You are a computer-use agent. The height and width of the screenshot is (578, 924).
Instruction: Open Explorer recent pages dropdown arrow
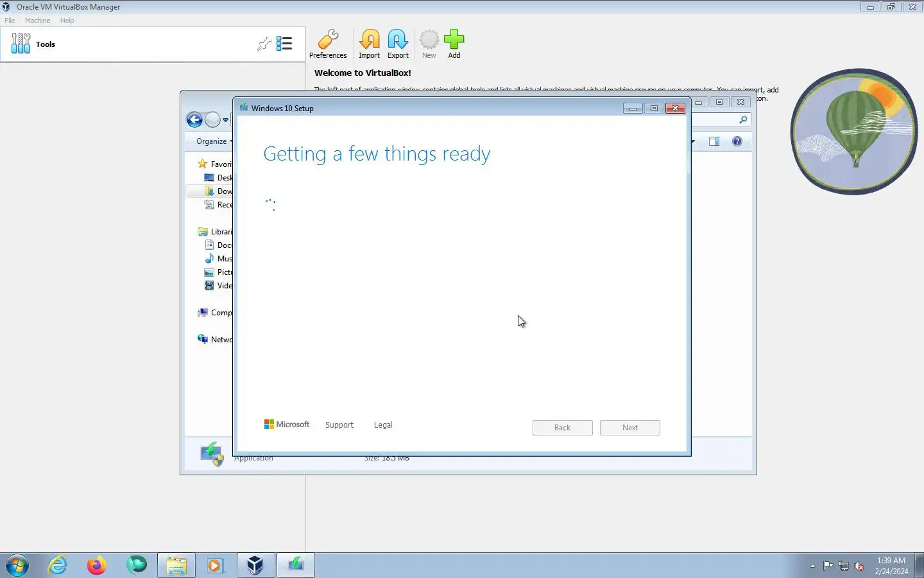tap(225, 120)
